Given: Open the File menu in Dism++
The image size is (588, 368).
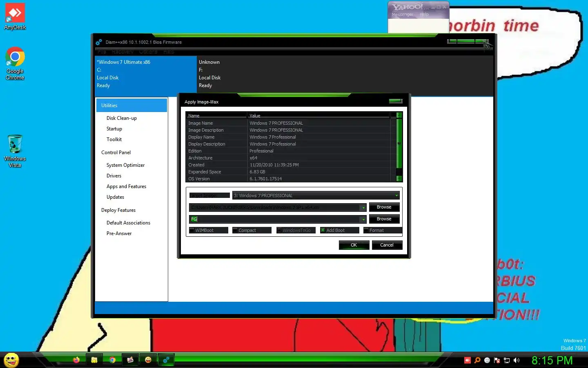Looking at the screenshot, I should [102, 52].
